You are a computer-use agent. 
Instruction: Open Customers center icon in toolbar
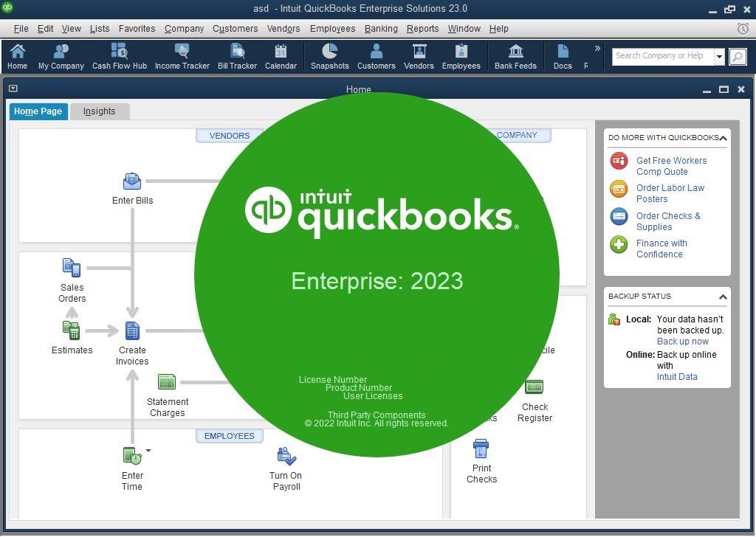pos(376,56)
